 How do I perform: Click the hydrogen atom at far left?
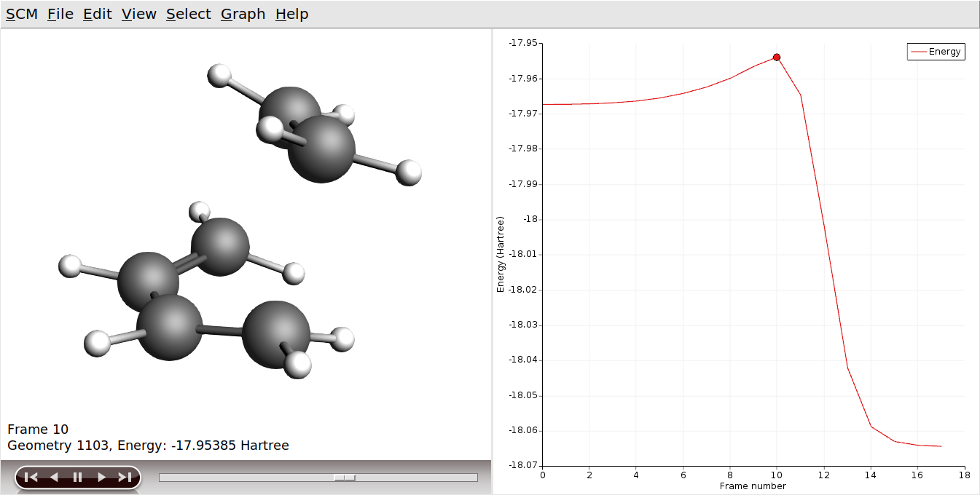tap(70, 266)
